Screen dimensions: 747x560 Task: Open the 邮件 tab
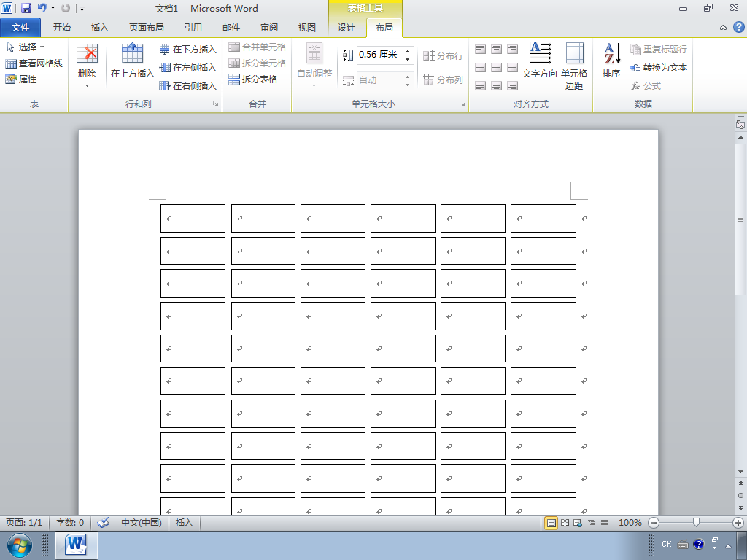coord(231,28)
